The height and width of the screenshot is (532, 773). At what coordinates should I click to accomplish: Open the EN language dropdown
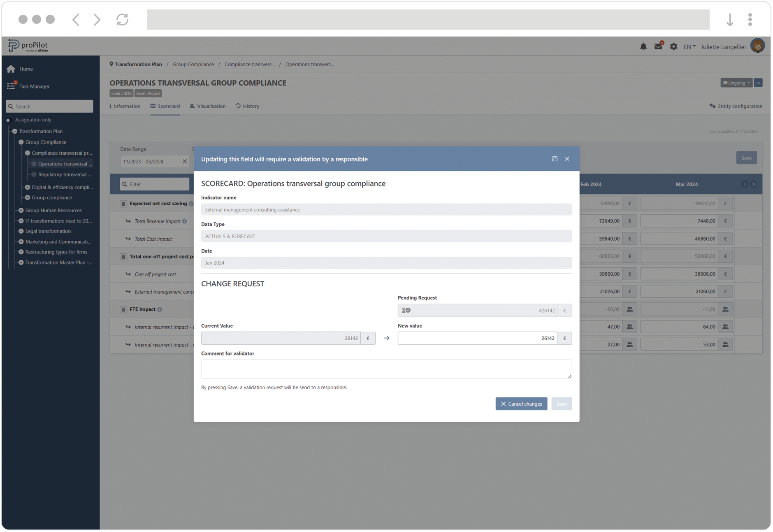[x=689, y=47]
